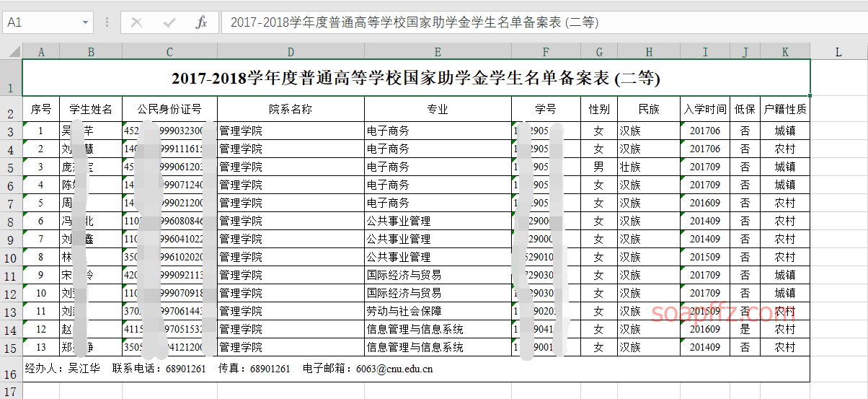Click the title cell with 2017-2018学年度 heading
Screen dimensions: 868x399
click(416, 78)
